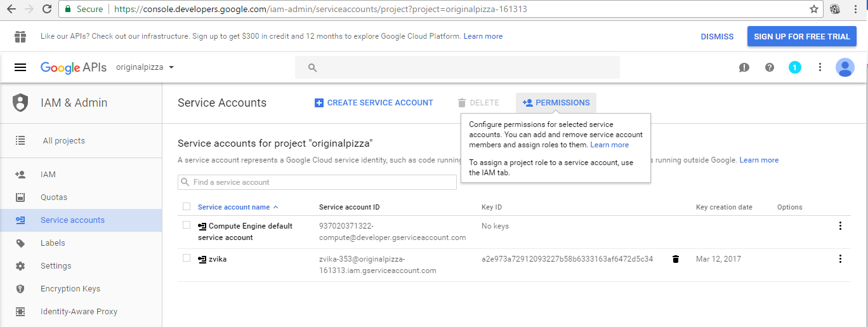Click the PERMISSIONS button

click(556, 103)
